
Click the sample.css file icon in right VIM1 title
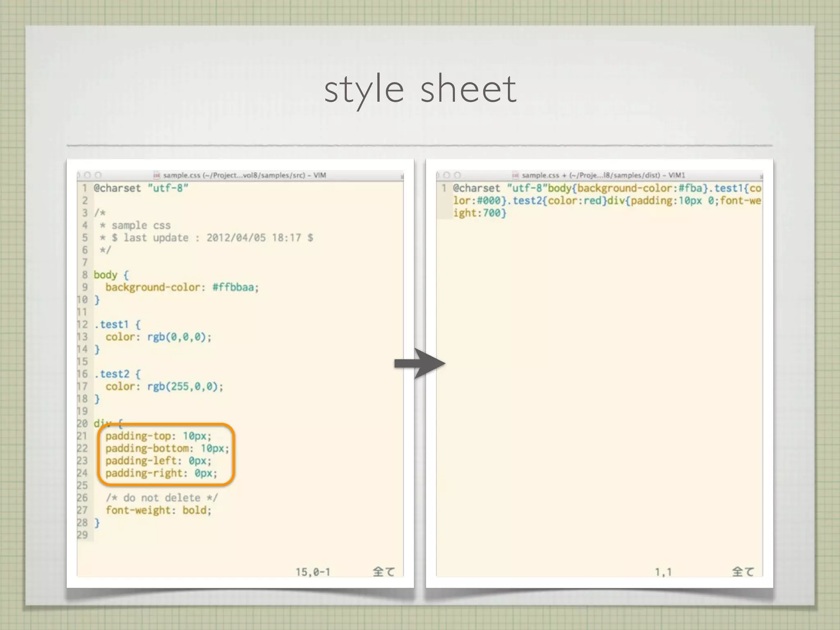(x=516, y=176)
